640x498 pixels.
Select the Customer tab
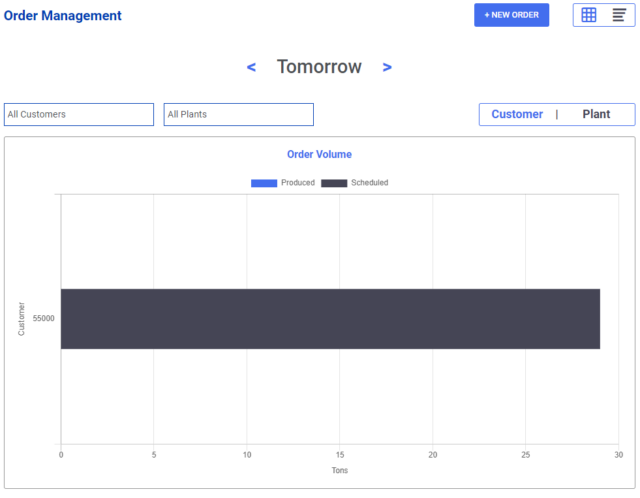click(517, 114)
